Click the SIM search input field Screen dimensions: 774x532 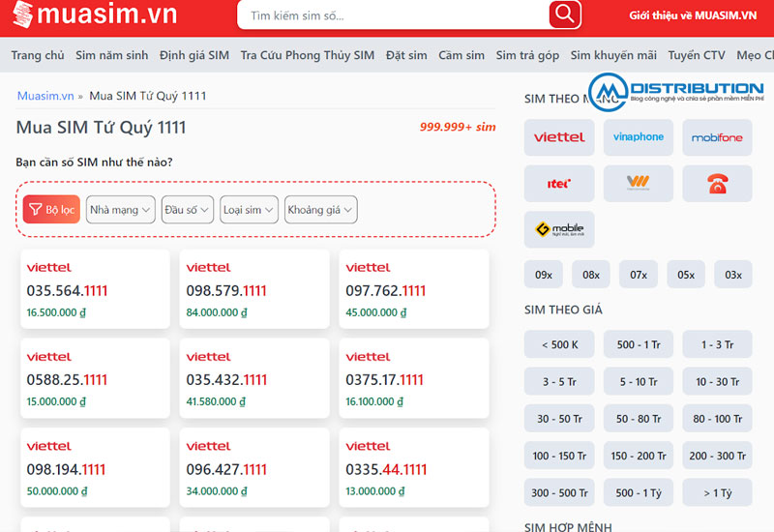393,15
